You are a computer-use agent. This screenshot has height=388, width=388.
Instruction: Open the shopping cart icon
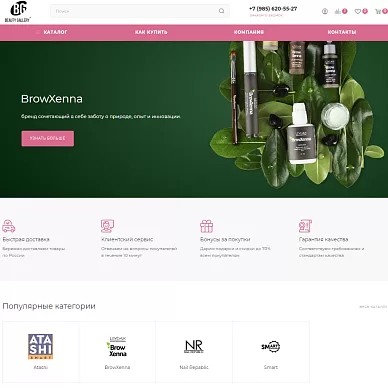pyautogui.click(x=378, y=11)
